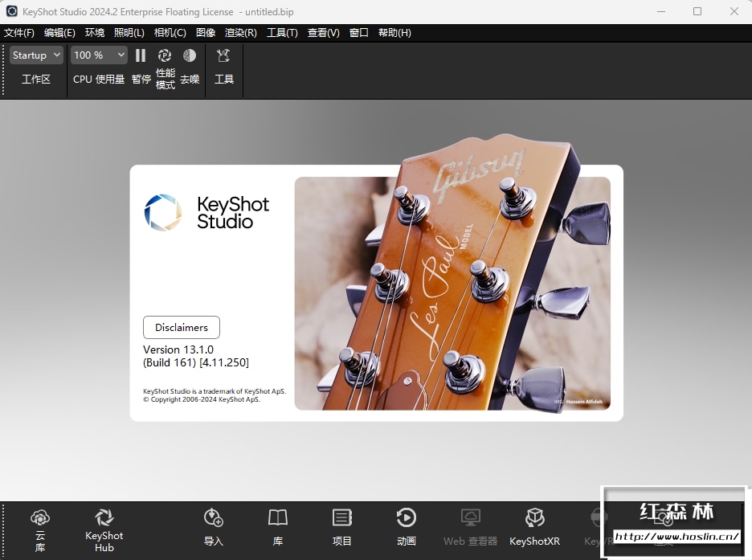Open the 渲染(R) menu
The width and height of the screenshot is (752, 560).
pyautogui.click(x=241, y=33)
